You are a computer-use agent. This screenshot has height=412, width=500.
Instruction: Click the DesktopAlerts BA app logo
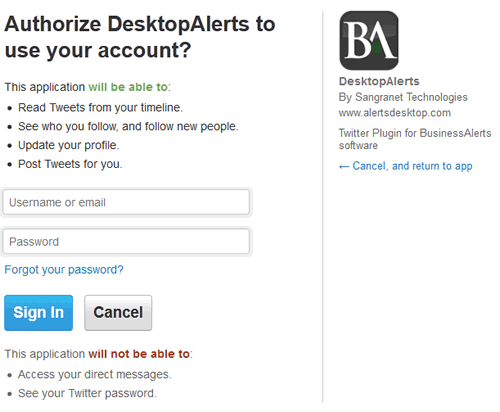[369, 40]
